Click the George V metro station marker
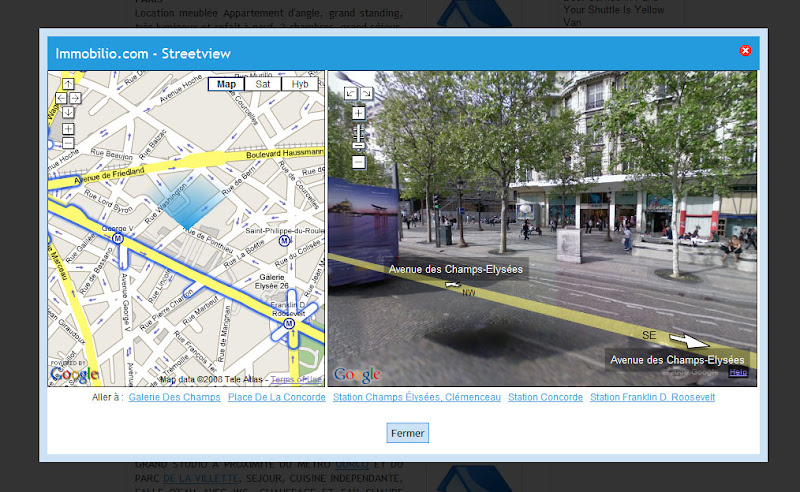Viewport: 800px width, 492px height. pos(118,238)
